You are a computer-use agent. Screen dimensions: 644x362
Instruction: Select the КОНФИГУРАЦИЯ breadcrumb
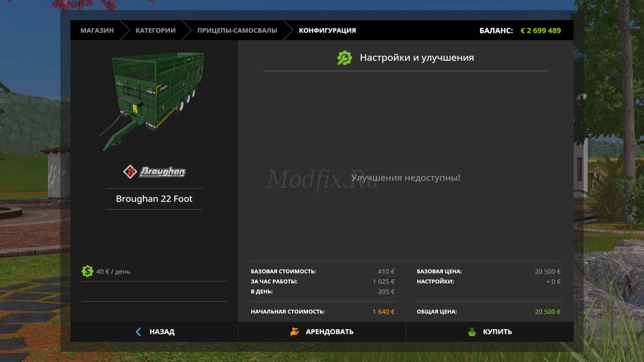pos(327,30)
